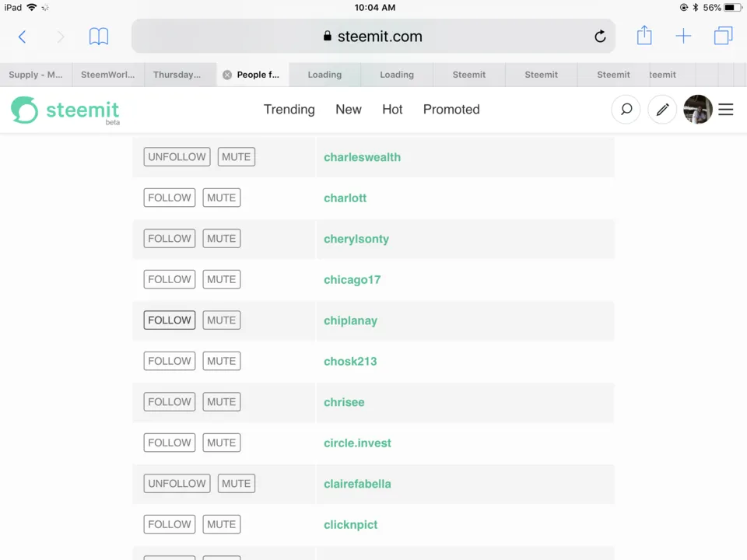The height and width of the screenshot is (560, 747).
Task: Follow chicago17
Action: pos(170,279)
